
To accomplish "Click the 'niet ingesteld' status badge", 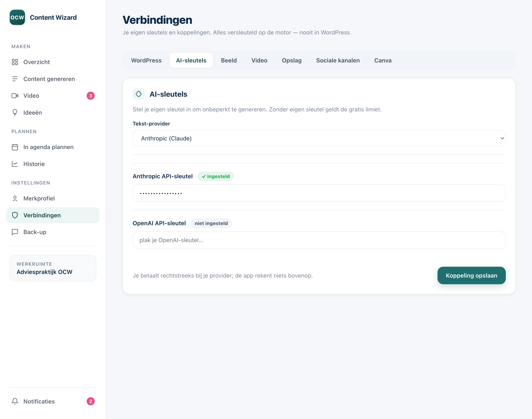I will 211,223.
